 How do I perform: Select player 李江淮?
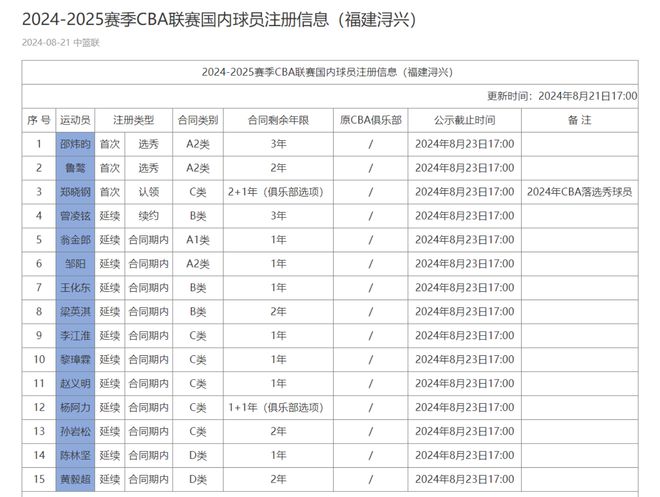click(x=75, y=336)
